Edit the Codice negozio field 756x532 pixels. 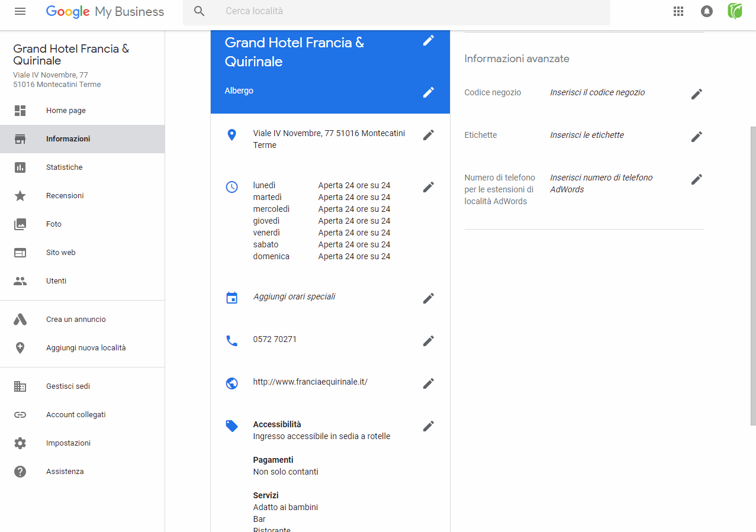[x=697, y=94]
